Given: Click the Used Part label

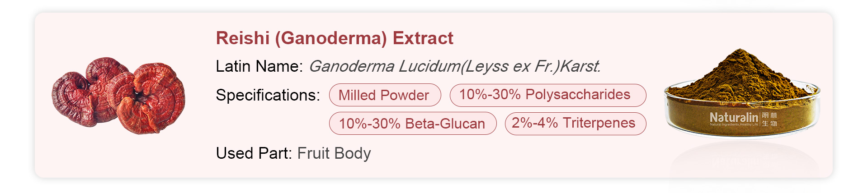Looking at the screenshot, I should click(x=254, y=153).
